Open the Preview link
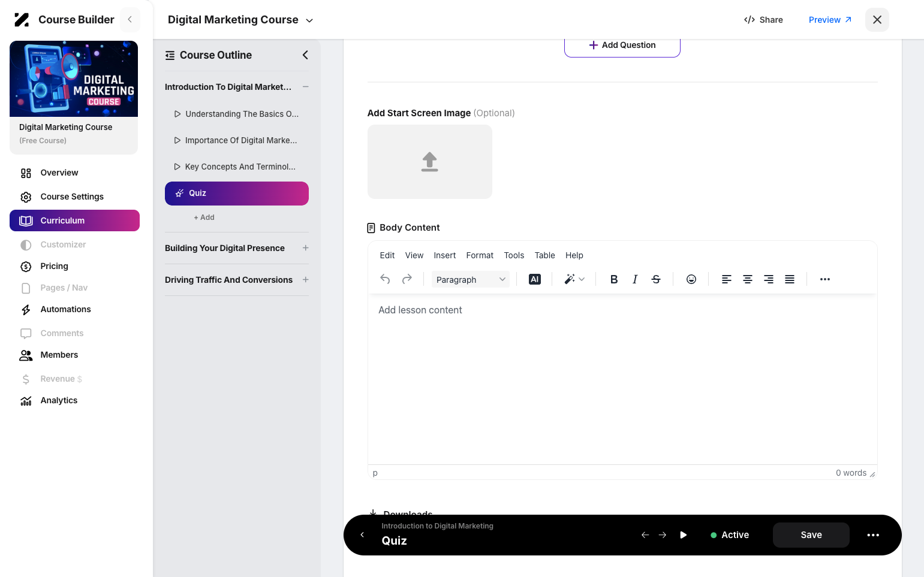The width and height of the screenshot is (924, 577). point(830,20)
